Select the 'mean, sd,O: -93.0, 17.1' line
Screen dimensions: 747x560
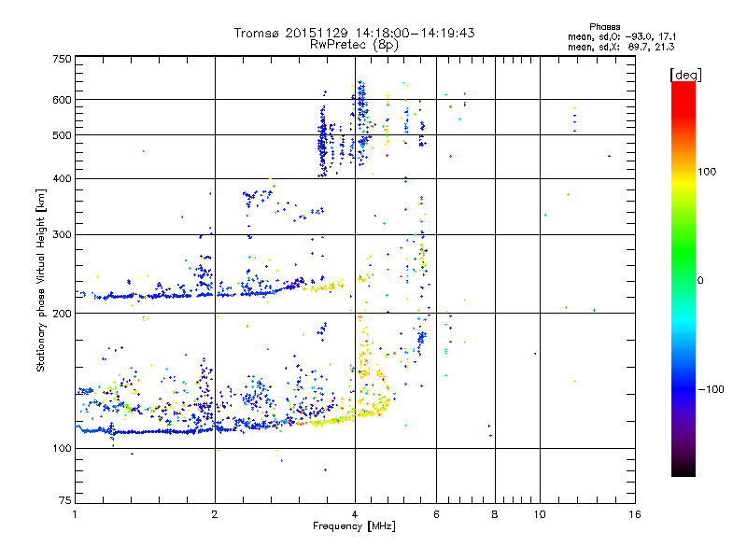coord(622,36)
